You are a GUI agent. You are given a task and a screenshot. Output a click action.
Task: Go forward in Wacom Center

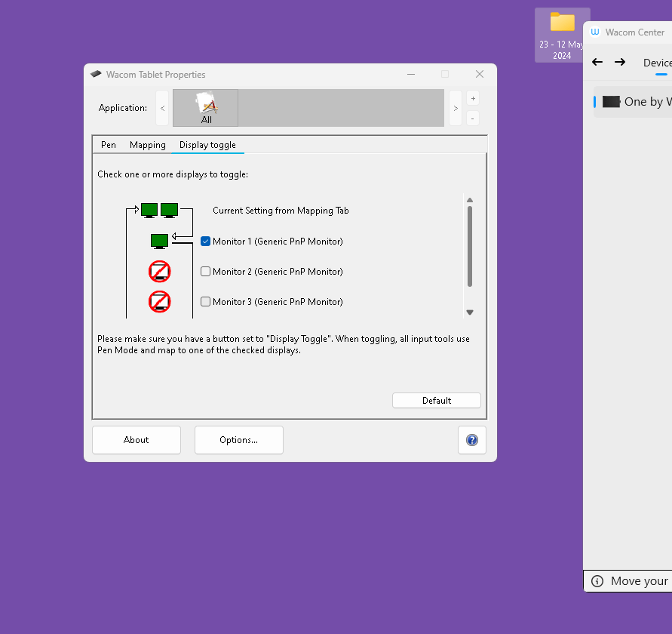620,62
